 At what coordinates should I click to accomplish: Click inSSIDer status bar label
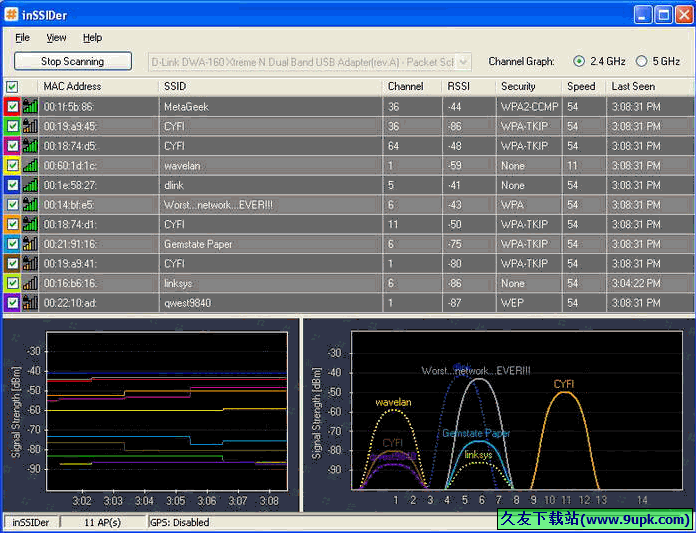(x=30, y=522)
